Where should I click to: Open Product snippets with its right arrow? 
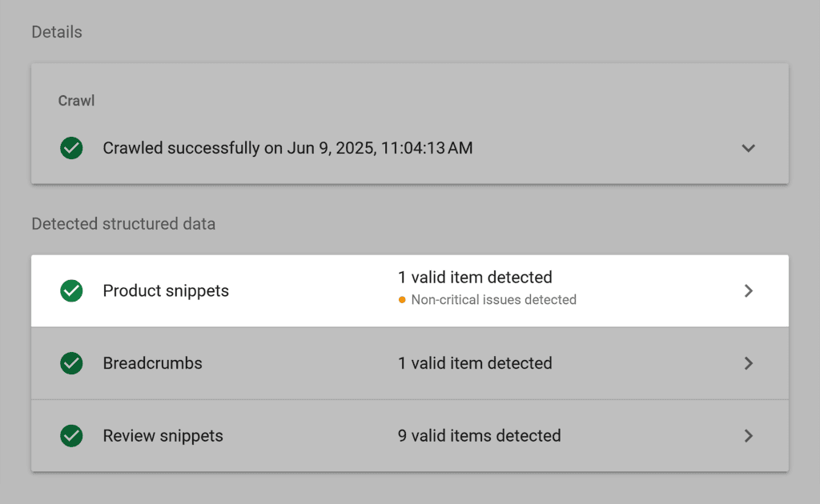coord(749,291)
